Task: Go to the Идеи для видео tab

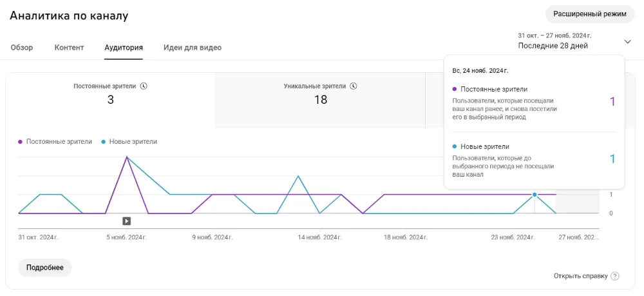Action: tap(192, 48)
